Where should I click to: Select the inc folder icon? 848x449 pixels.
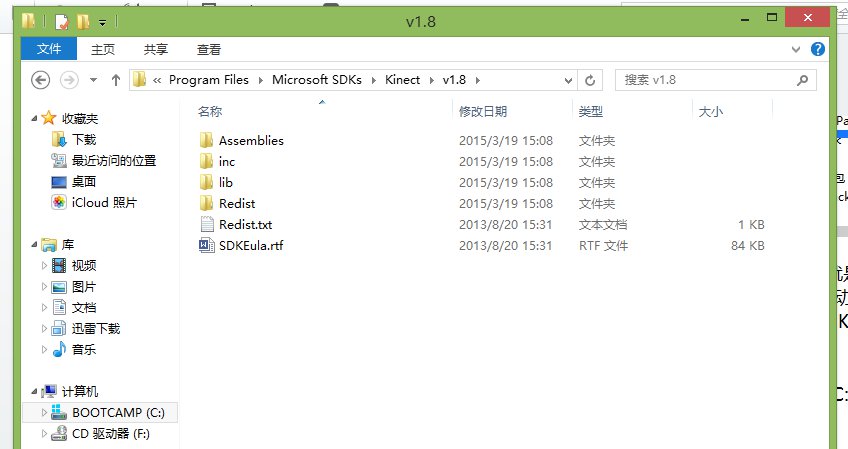pyautogui.click(x=206, y=161)
